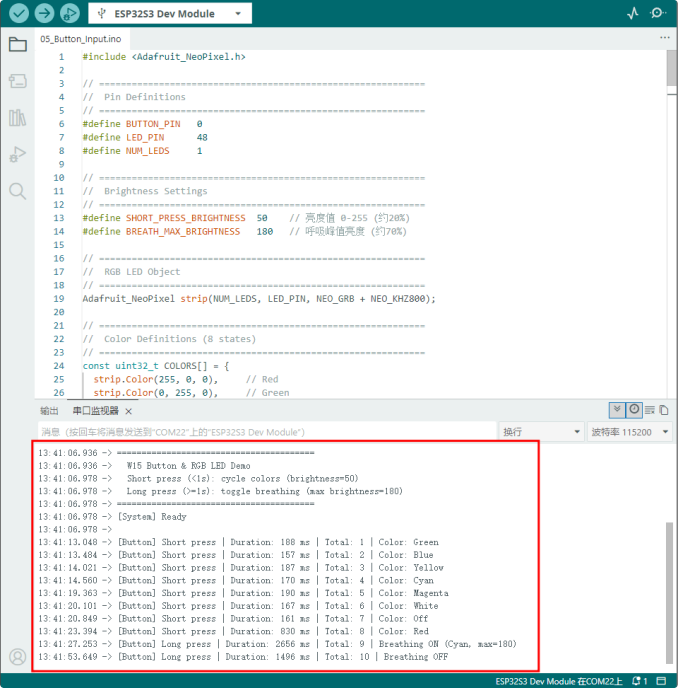This screenshot has width=678, height=688.
Task: Click the serial message input field
Action: pyautogui.click(x=267, y=432)
